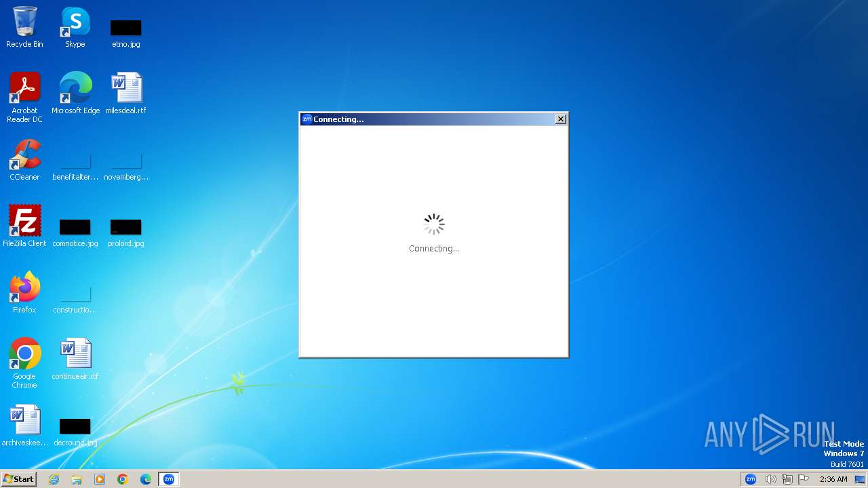Select the etno.jpg file icon
Viewport: 868px width, 488px height.
click(x=126, y=33)
